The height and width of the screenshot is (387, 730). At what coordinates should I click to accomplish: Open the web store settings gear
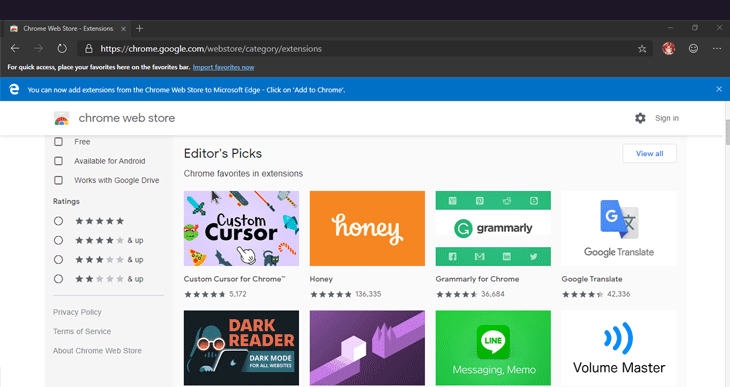pyautogui.click(x=640, y=118)
